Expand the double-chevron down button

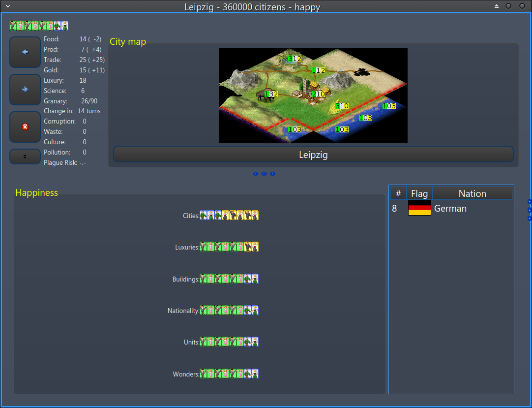(25, 157)
